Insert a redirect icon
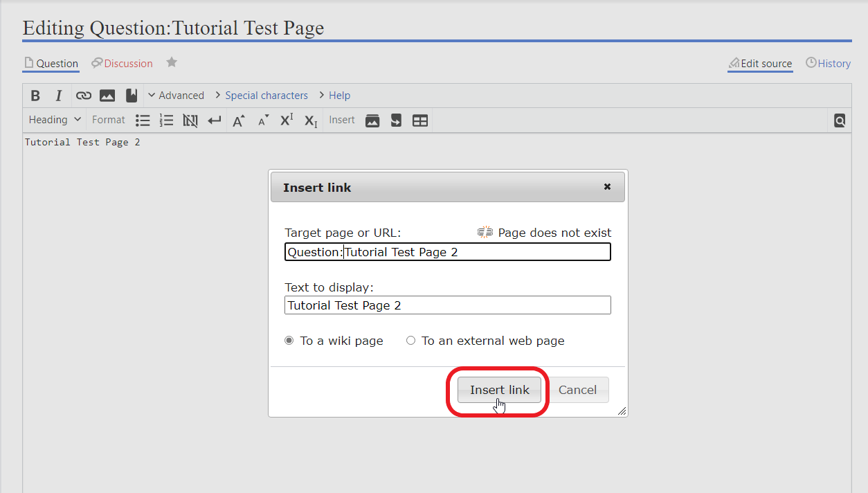Image resolution: width=868 pixels, height=493 pixels. 396,120
